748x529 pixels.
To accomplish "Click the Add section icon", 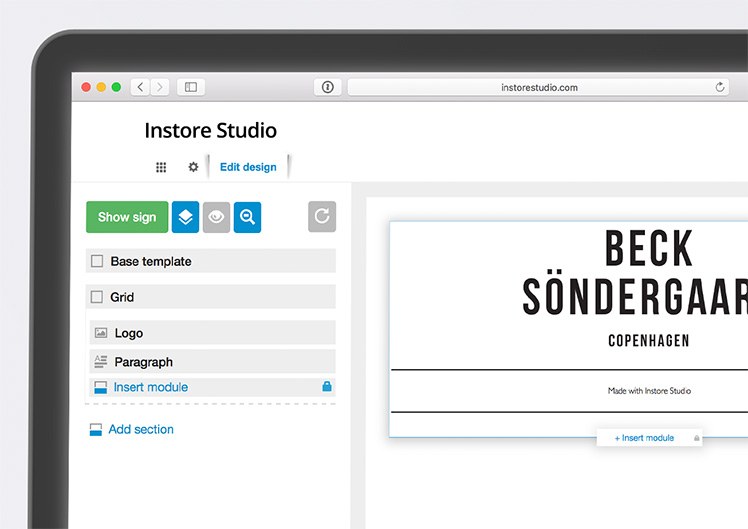I will (96, 429).
